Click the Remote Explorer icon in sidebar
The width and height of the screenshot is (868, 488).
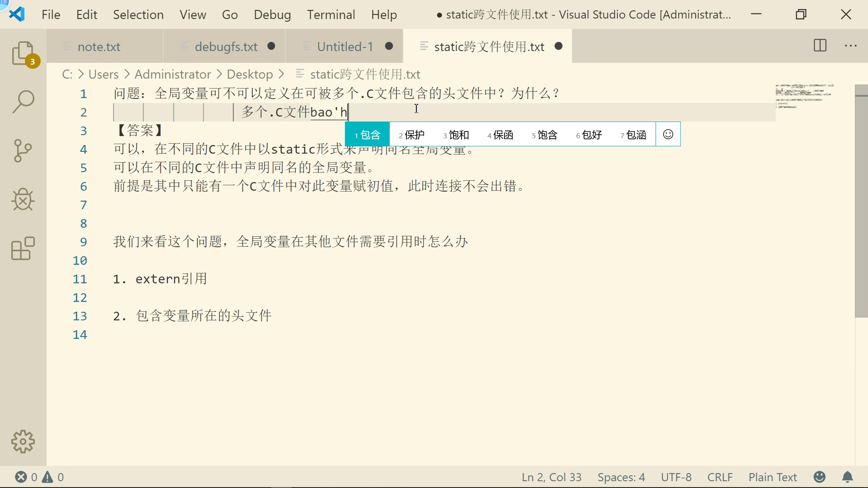tap(23, 249)
